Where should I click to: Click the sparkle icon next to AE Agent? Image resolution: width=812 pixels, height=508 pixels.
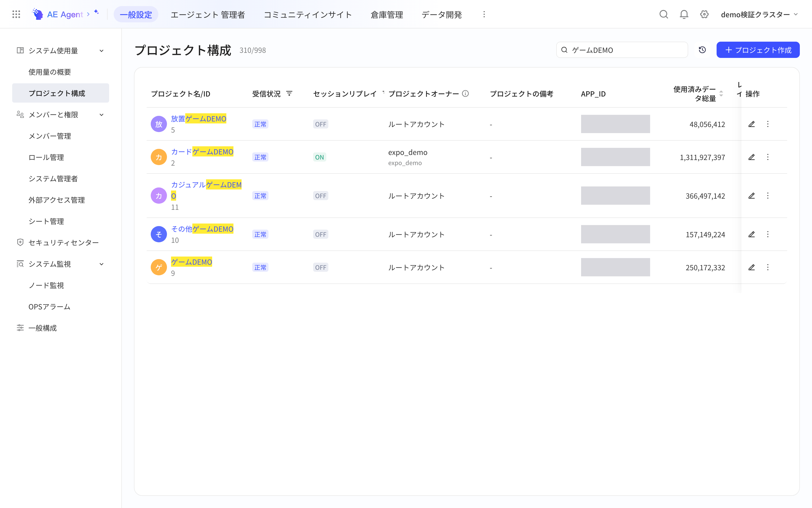point(96,12)
